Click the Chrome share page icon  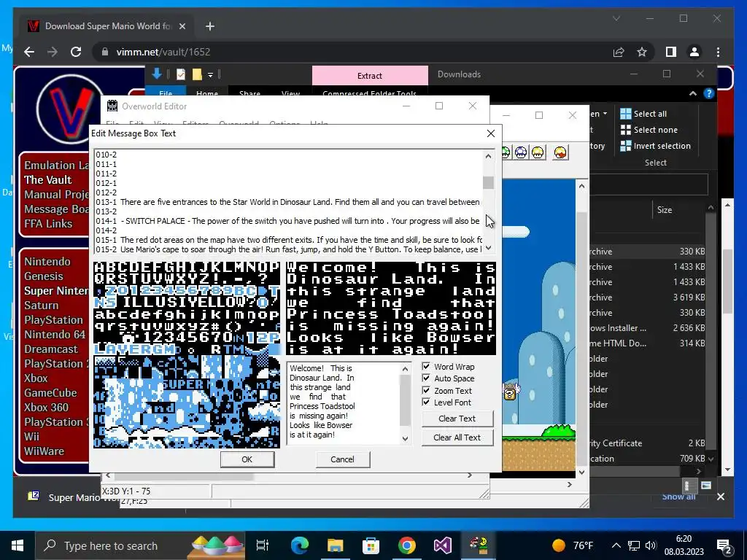(619, 52)
